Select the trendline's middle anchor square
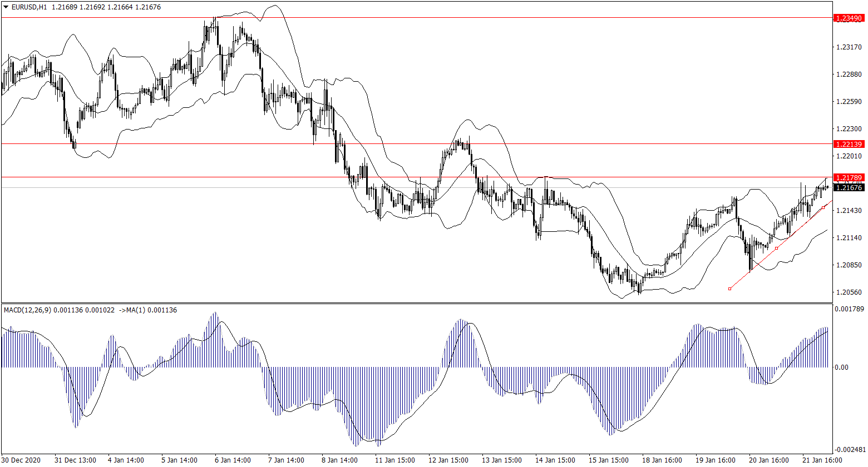The height and width of the screenshot is (467, 868). (777, 248)
